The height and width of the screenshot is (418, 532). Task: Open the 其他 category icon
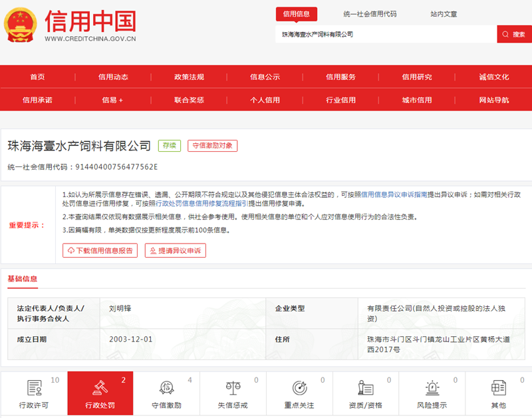click(498, 387)
